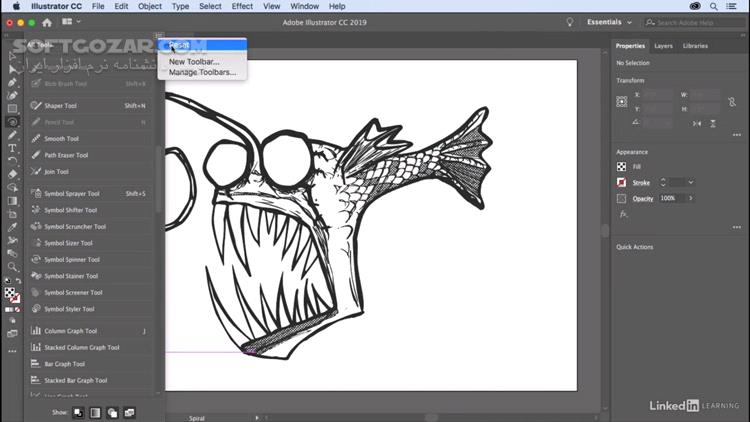Image resolution: width=750 pixels, height=422 pixels.
Task: Open Appearance more options ellipsis
Action: click(x=737, y=227)
